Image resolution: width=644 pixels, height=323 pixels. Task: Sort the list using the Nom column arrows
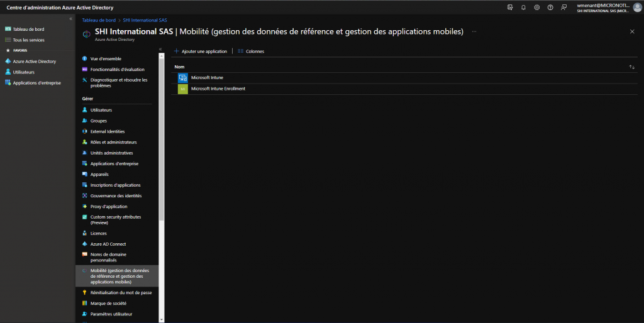[x=631, y=67]
